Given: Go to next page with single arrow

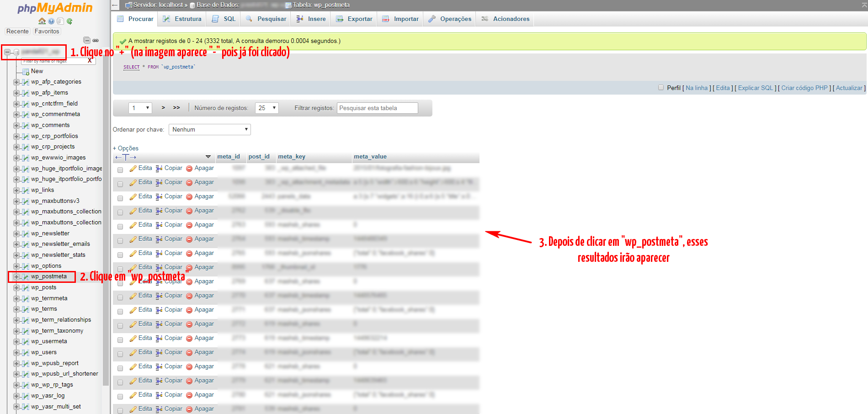Looking at the screenshot, I should (x=163, y=108).
